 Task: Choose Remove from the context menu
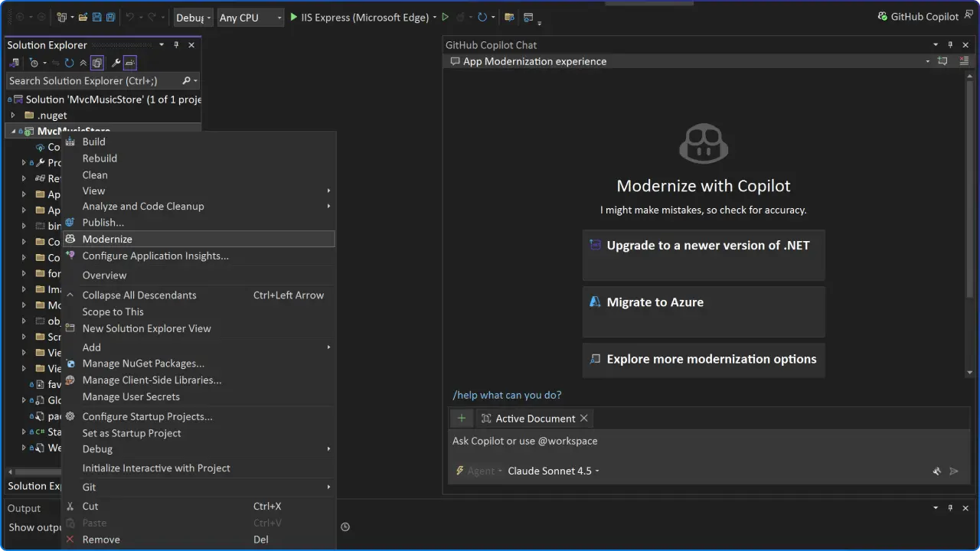199,540
